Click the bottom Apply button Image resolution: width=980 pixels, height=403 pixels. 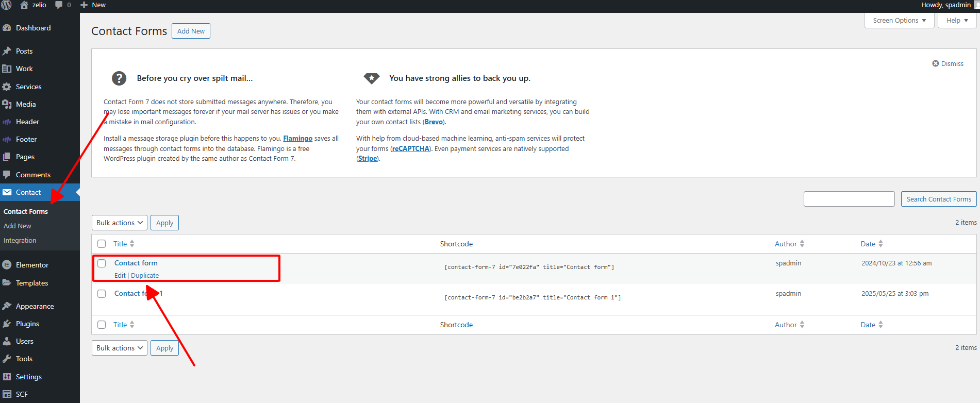[164, 348]
